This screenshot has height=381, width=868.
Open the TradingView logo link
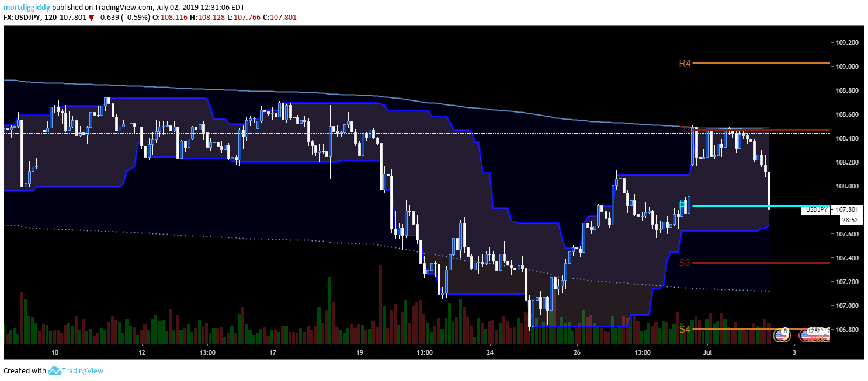pos(76,370)
